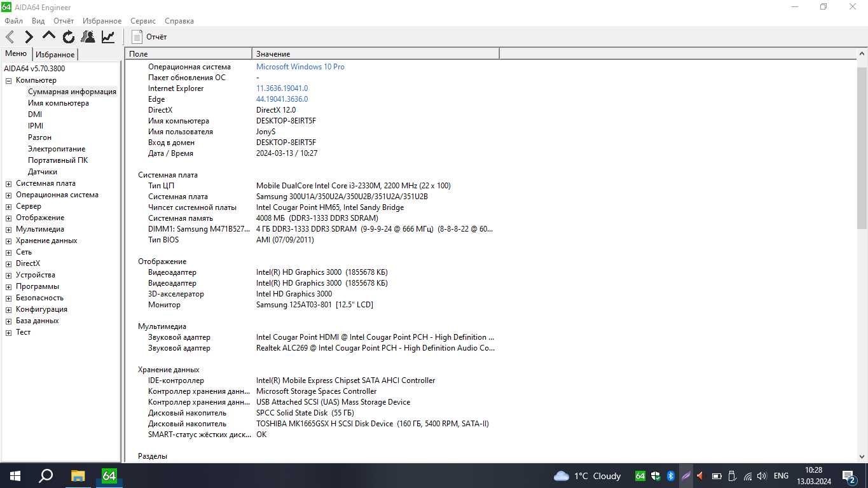Switch to the Избранное tab in the sidebar

(55, 55)
